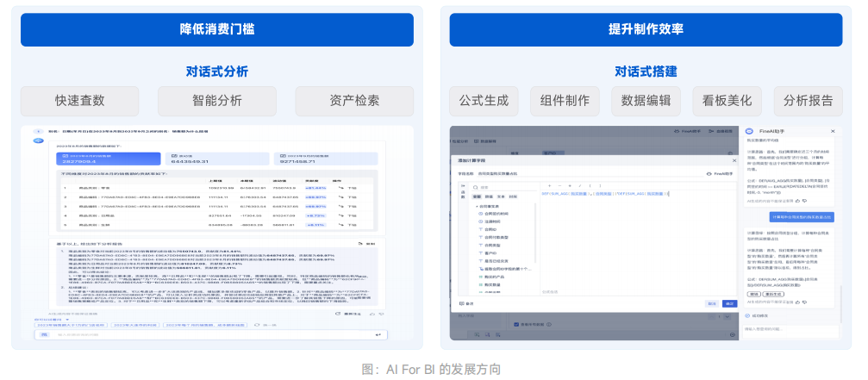868x380 pixels.
Task: Click 下钻 drill-down icon for table row 4
Action: click(x=341, y=215)
